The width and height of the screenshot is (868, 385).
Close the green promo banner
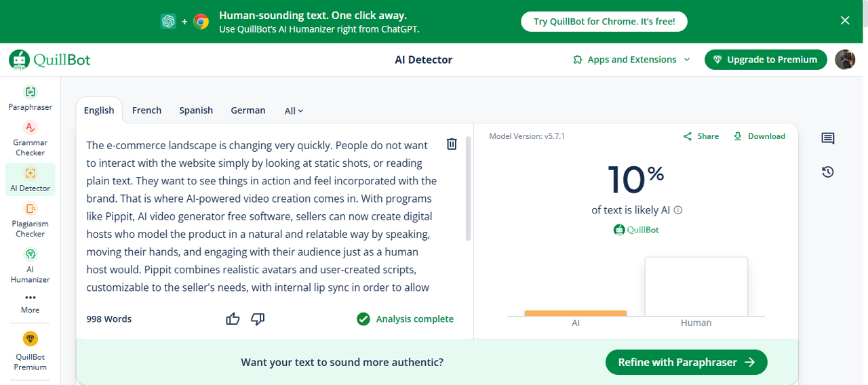[845, 20]
